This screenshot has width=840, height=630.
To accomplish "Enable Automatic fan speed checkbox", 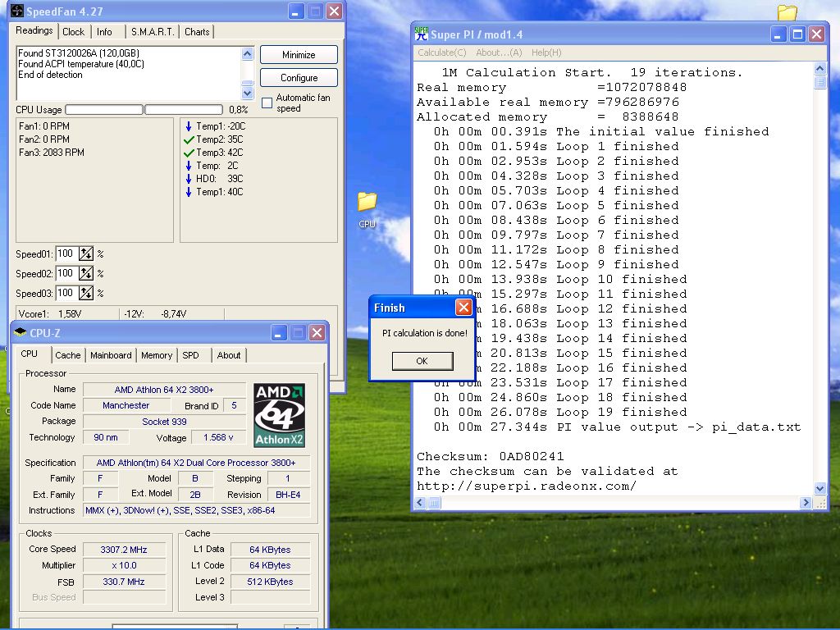I will point(267,103).
